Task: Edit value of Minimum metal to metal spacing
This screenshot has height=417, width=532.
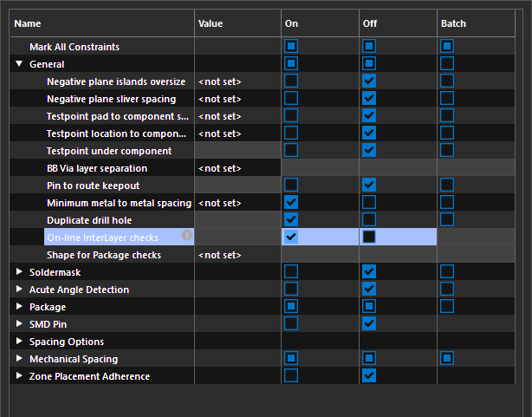Action: point(237,203)
